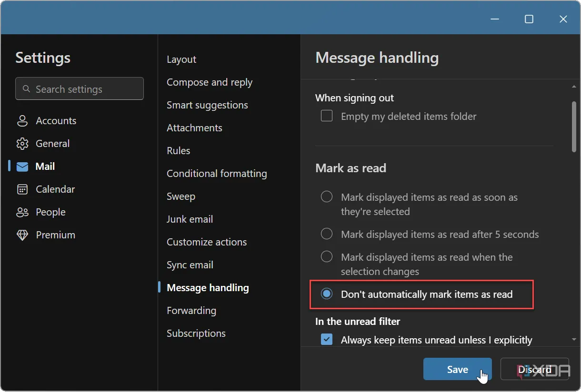Select mark as read after 5 seconds
Viewport: 581px width, 392px height.
click(x=327, y=234)
